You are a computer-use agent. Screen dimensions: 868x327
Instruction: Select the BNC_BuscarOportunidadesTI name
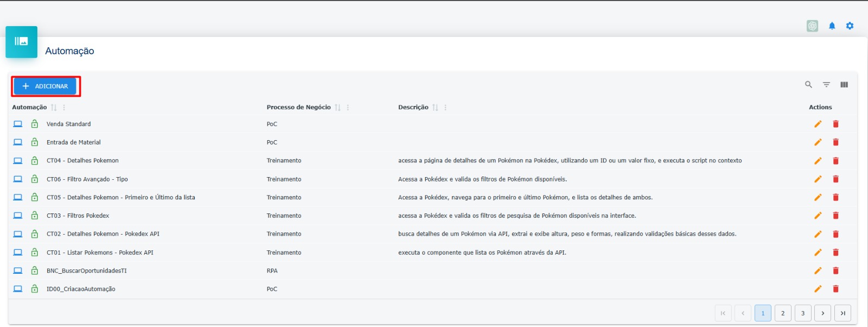[x=86, y=271]
